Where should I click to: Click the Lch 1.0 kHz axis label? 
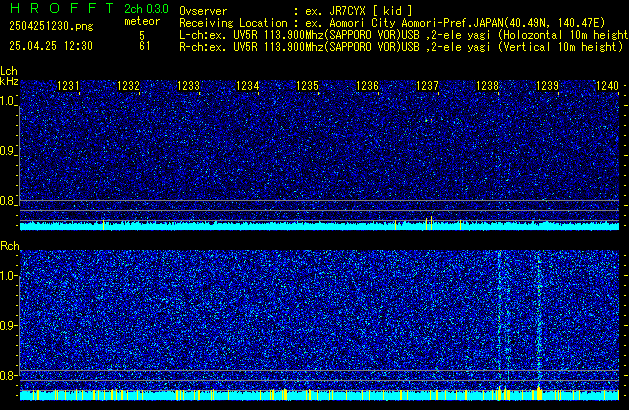(x=7, y=101)
